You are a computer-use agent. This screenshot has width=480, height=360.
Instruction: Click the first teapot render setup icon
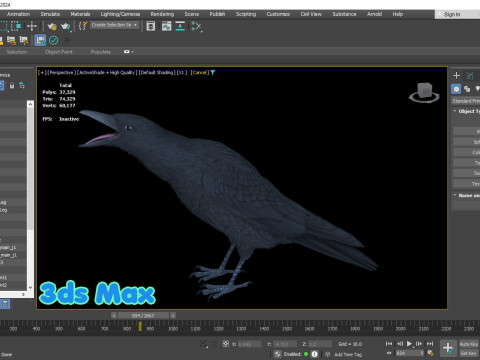[52, 26]
